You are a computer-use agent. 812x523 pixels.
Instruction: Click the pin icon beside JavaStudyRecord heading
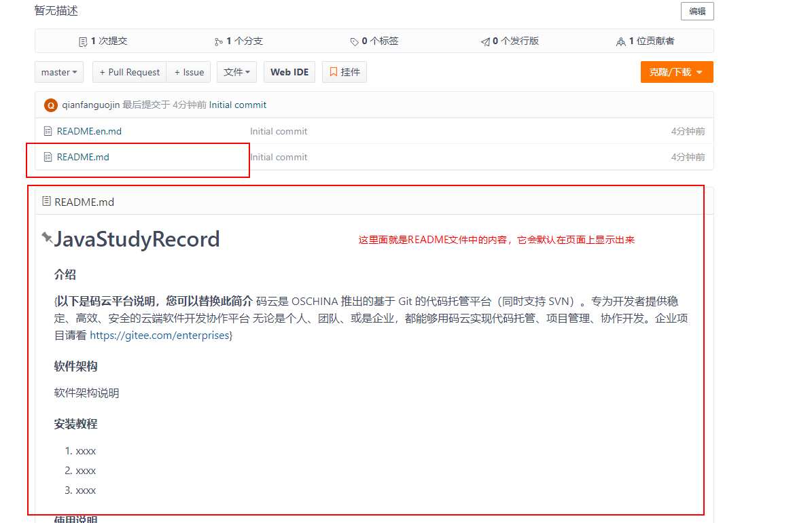click(47, 237)
